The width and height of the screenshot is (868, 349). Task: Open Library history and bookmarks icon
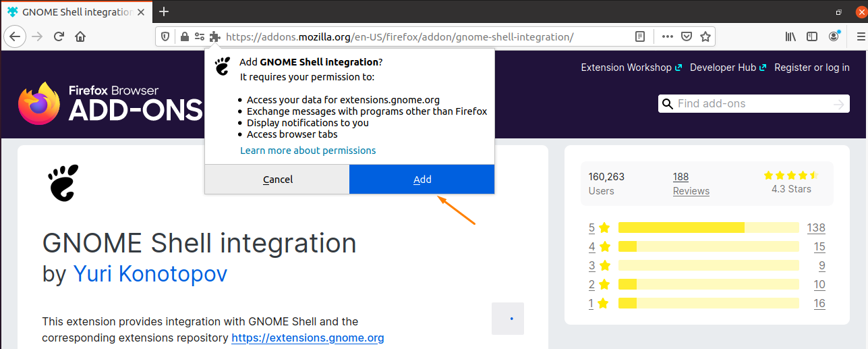coord(790,36)
